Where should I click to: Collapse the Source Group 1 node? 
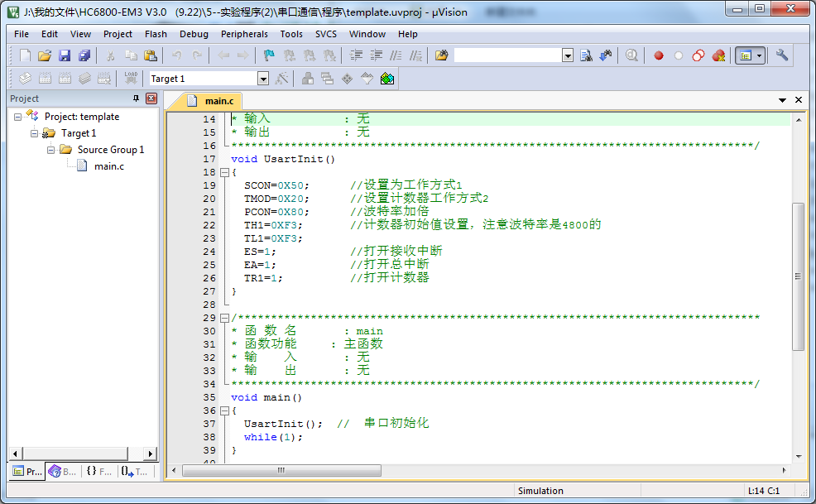point(51,150)
